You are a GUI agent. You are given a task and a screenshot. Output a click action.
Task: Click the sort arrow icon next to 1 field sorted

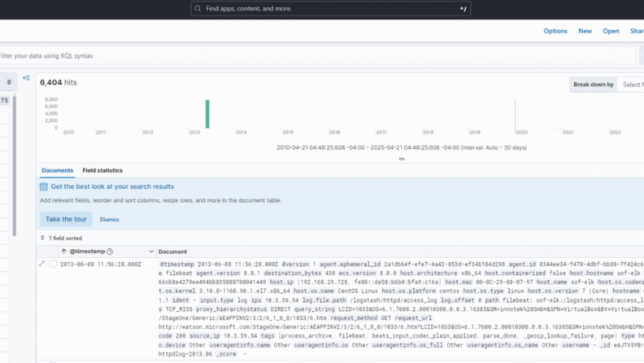click(x=42, y=238)
